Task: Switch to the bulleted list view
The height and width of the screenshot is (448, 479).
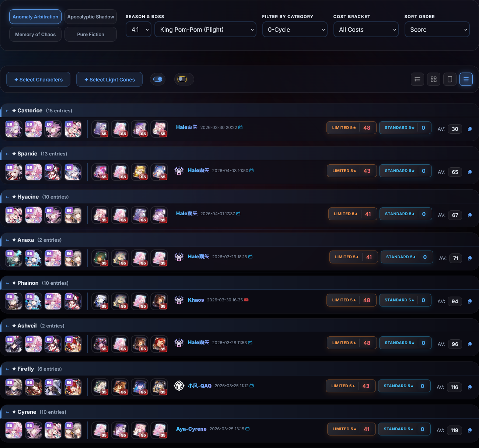Action: pyautogui.click(x=417, y=79)
